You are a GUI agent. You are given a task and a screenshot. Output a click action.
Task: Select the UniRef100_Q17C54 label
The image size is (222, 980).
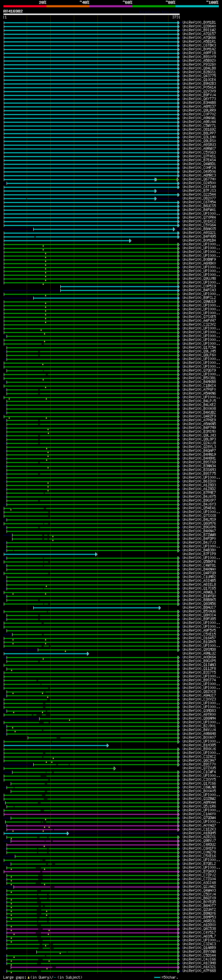[199, 347]
